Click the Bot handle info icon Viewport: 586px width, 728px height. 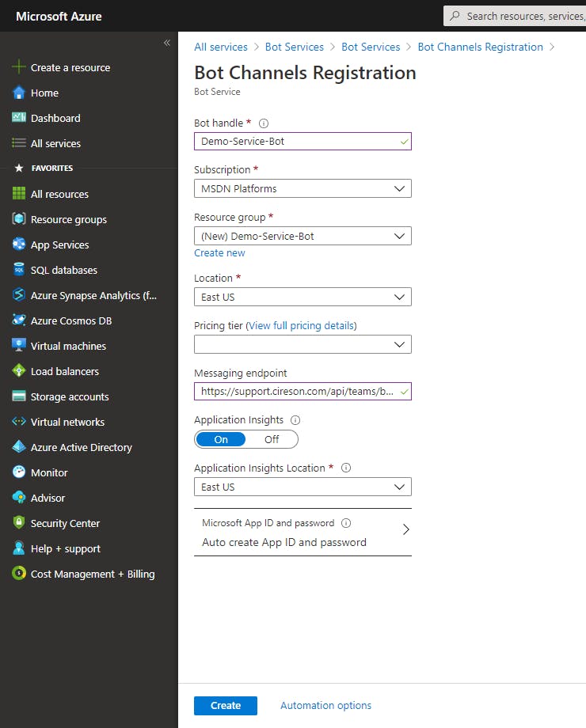(264, 123)
